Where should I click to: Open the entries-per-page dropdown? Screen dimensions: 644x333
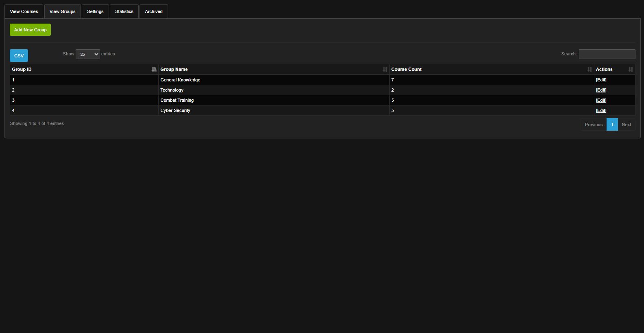[88, 54]
